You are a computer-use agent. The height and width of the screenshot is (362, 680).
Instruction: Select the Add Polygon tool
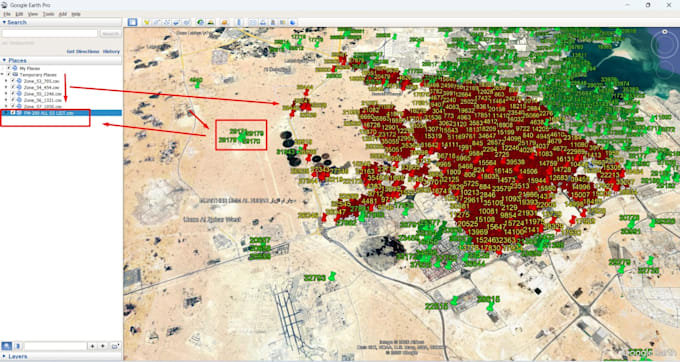pyautogui.click(x=156, y=22)
